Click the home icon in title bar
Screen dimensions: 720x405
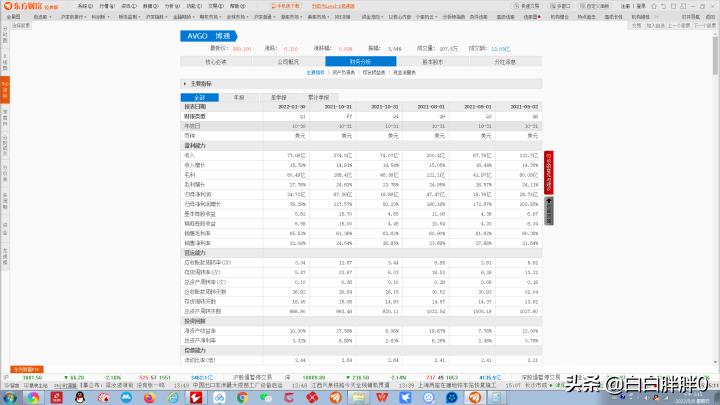click(654, 6)
